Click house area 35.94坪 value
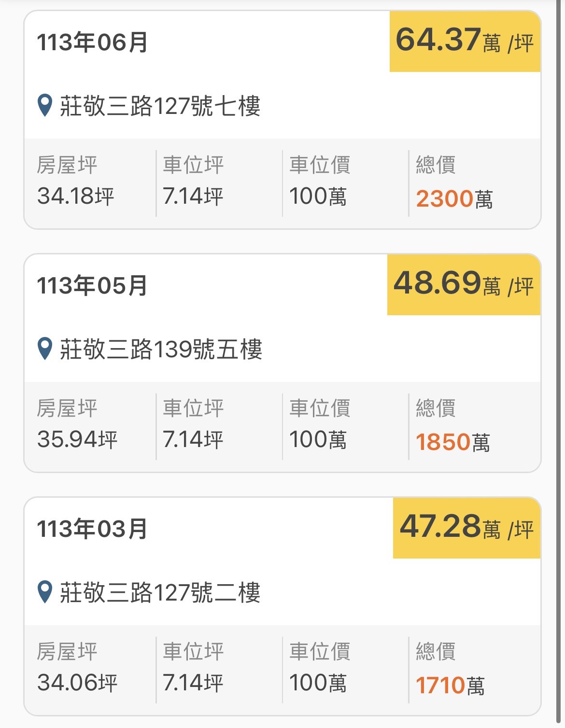The width and height of the screenshot is (565, 728). [77, 439]
